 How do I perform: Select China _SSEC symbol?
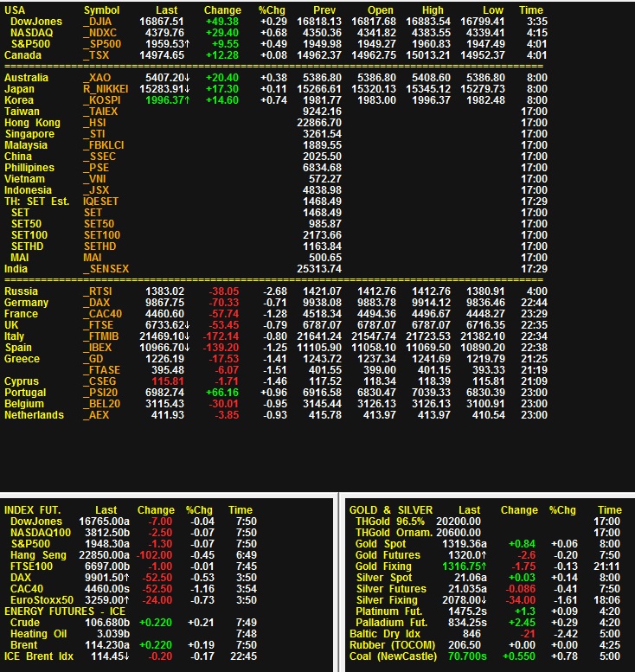tap(99, 156)
